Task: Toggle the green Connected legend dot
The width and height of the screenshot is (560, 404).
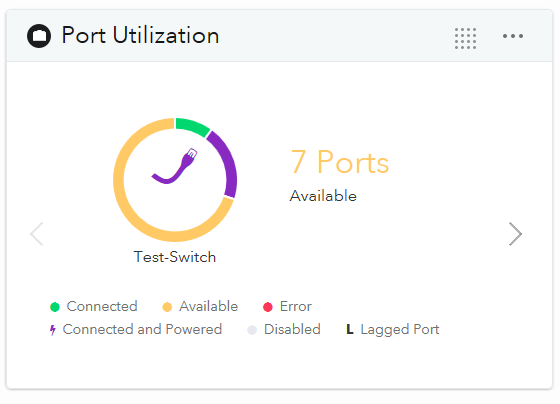Action: pyautogui.click(x=55, y=307)
